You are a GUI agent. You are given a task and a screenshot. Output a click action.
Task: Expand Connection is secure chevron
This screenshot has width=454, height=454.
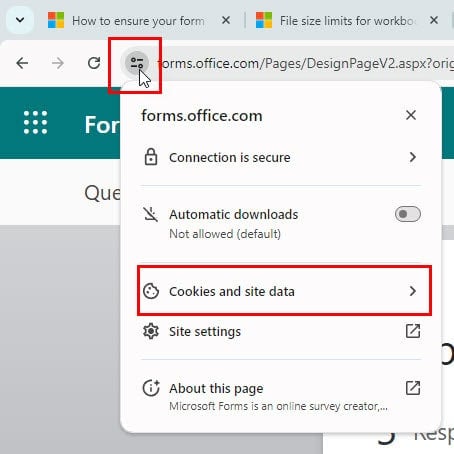pos(413,157)
